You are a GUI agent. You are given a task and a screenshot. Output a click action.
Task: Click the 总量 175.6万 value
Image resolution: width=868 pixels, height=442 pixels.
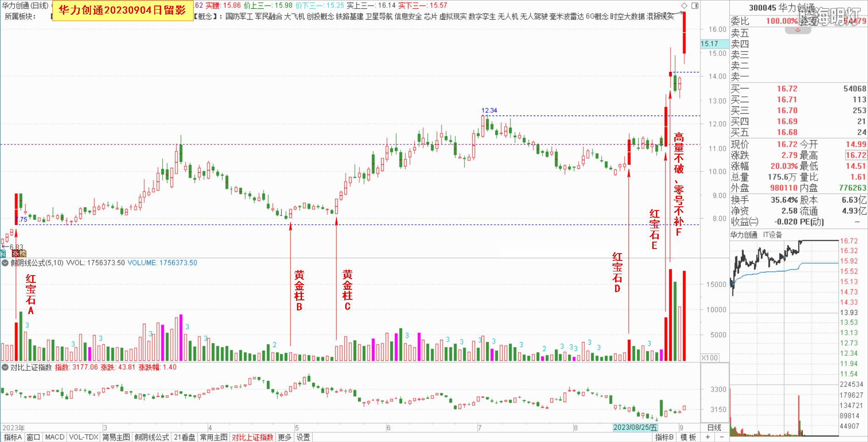(x=782, y=177)
